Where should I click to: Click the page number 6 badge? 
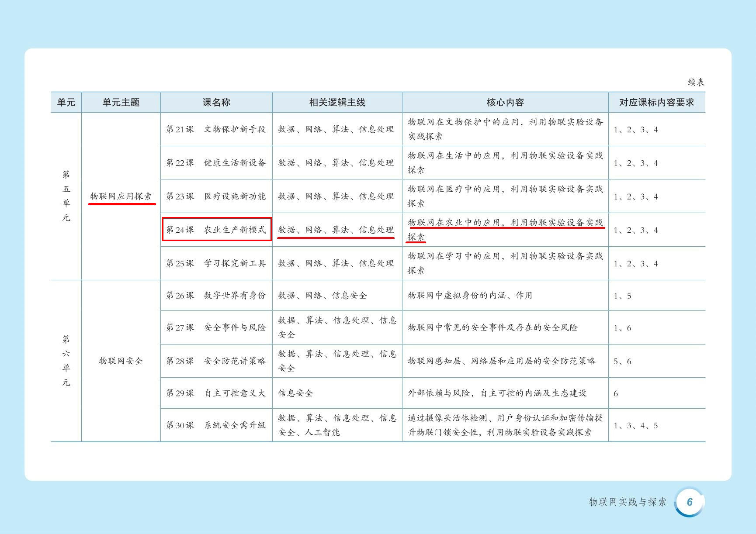click(x=690, y=502)
